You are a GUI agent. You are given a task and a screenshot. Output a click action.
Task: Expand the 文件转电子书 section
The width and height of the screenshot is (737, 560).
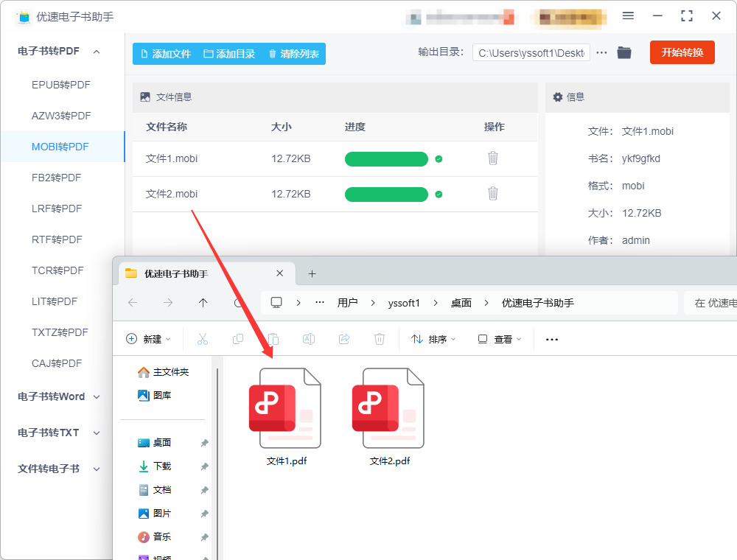point(97,469)
